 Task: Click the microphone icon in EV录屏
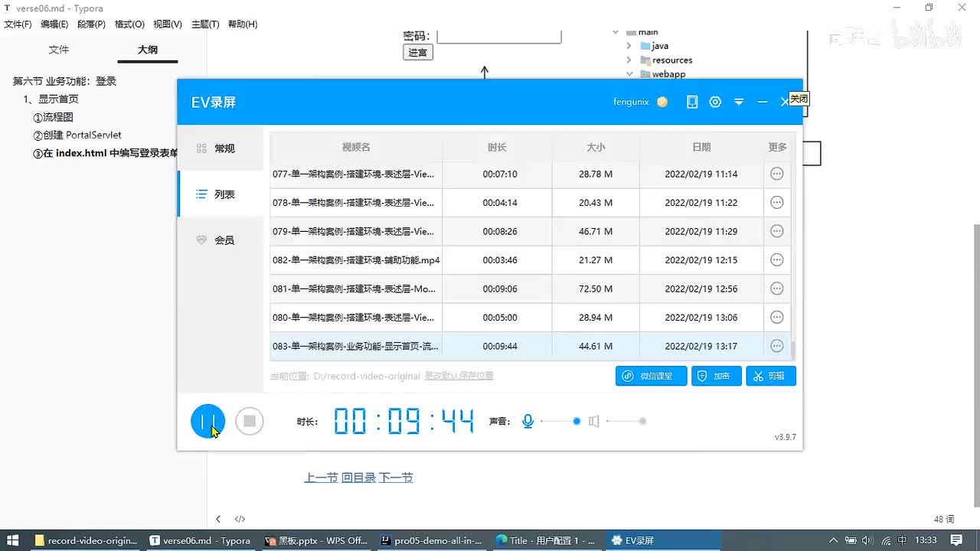(528, 421)
